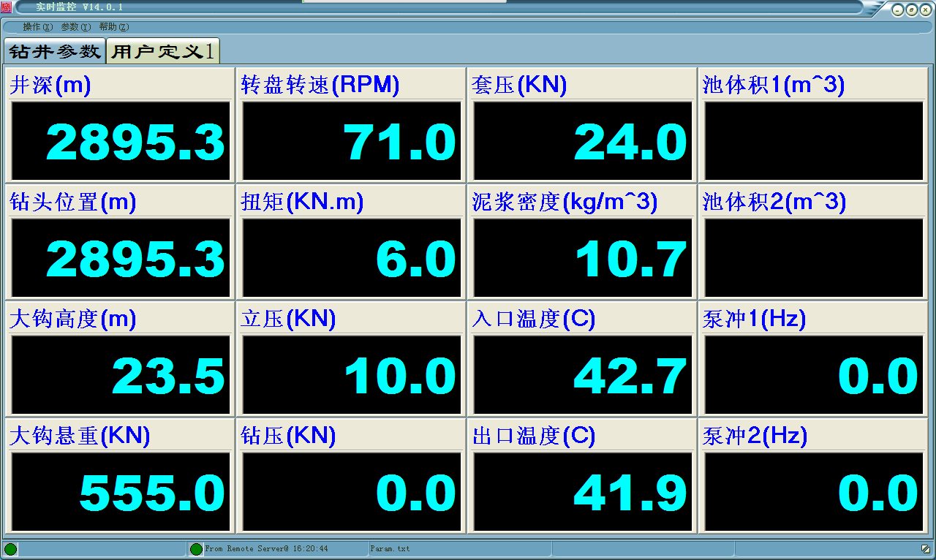Click the From Remote Server@ 16:20:44 status text

(x=266, y=548)
